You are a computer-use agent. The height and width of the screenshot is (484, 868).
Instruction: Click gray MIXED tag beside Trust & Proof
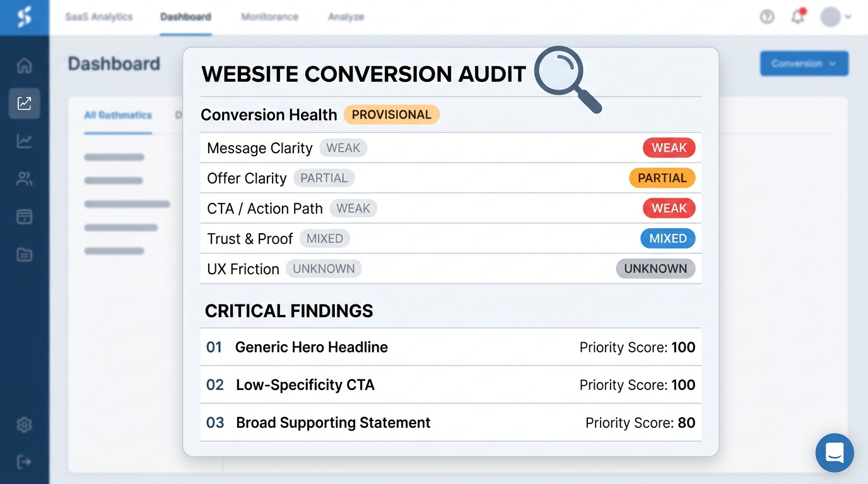325,239
